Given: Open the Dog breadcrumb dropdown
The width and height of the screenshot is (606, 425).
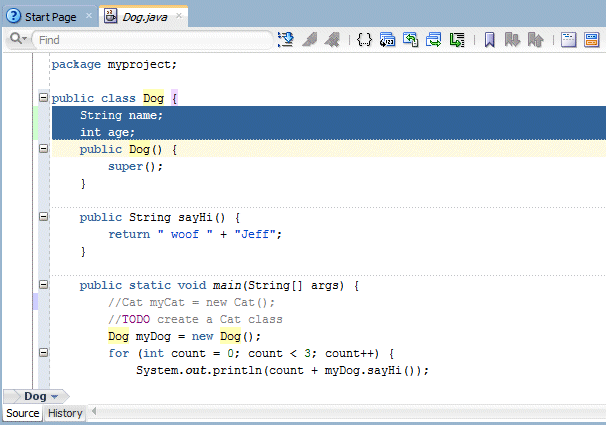Looking at the screenshot, I should tap(54, 397).
